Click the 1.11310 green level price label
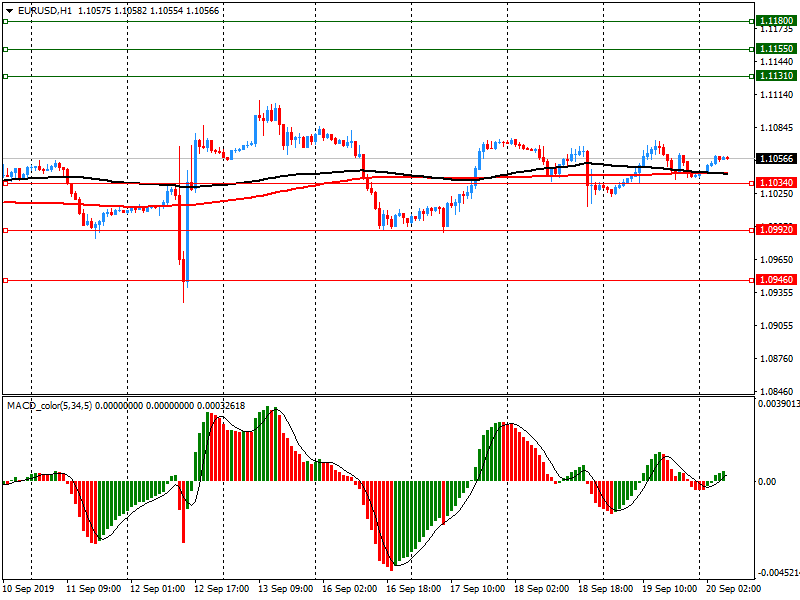Image resolution: width=800 pixels, height=600 pixels. click(776, 76)
